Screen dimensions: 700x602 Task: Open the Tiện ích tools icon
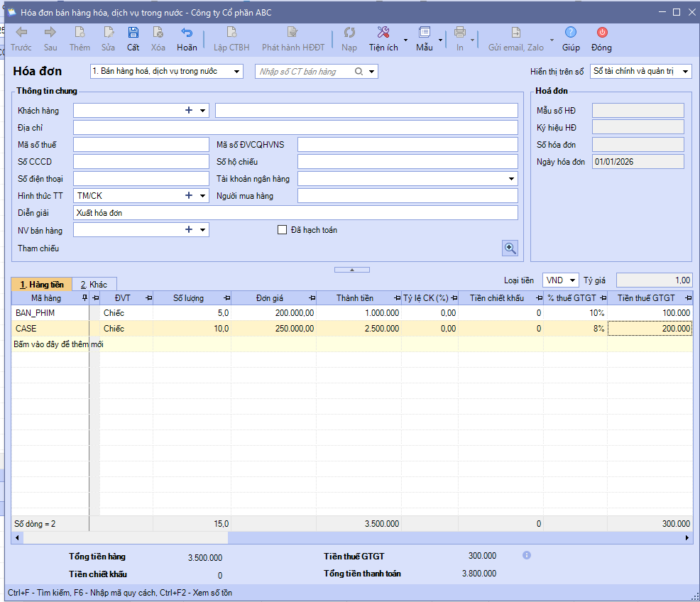[383, 34]
